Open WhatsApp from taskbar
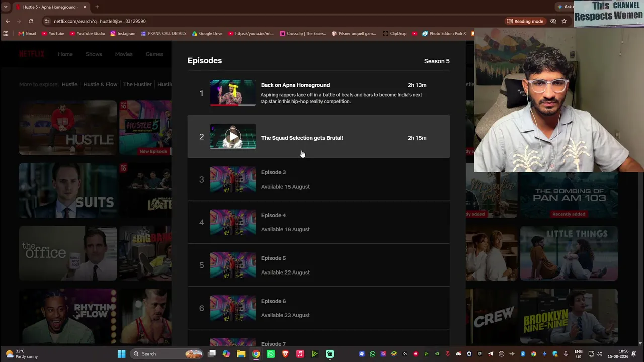644x362 pixels. [x=271, y=354]
